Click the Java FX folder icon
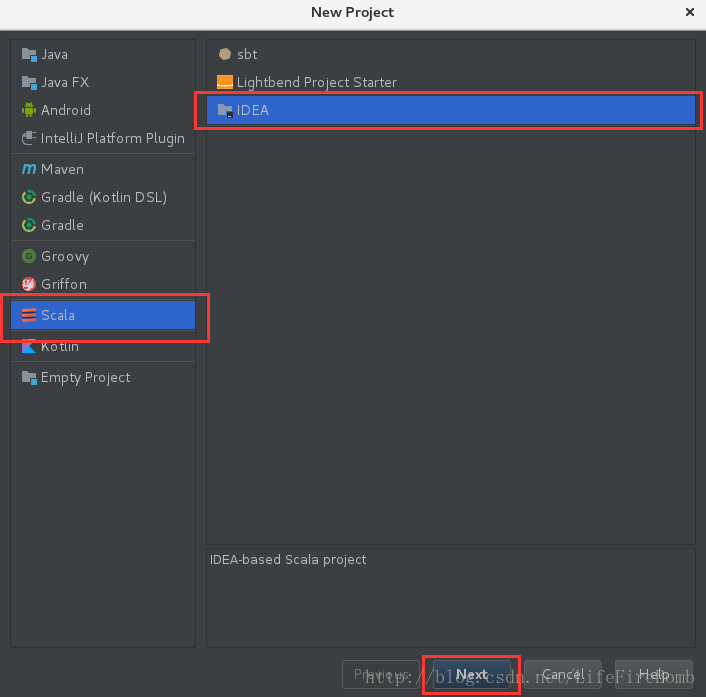The image size is (706, 697). [x=29, y=83]
